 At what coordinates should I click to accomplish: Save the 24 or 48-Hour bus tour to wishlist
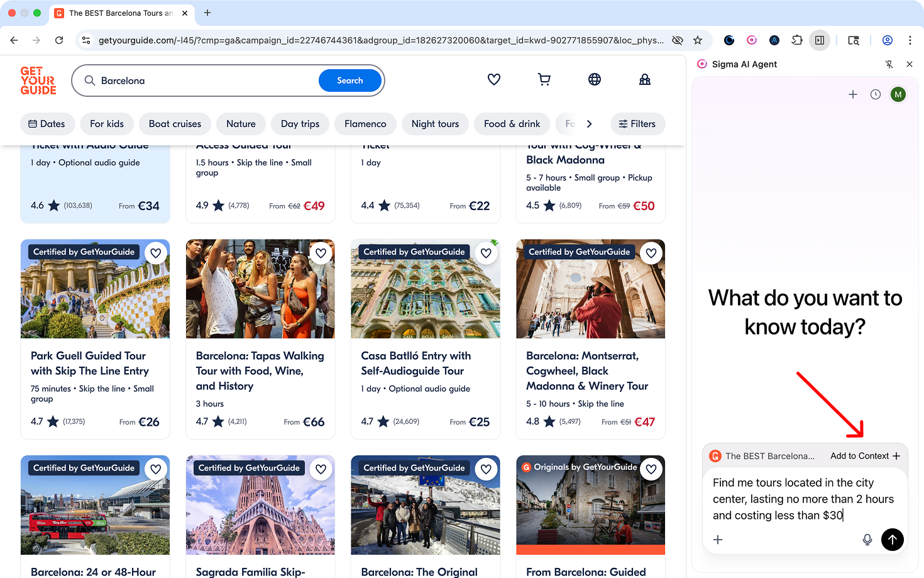(156, 469)
